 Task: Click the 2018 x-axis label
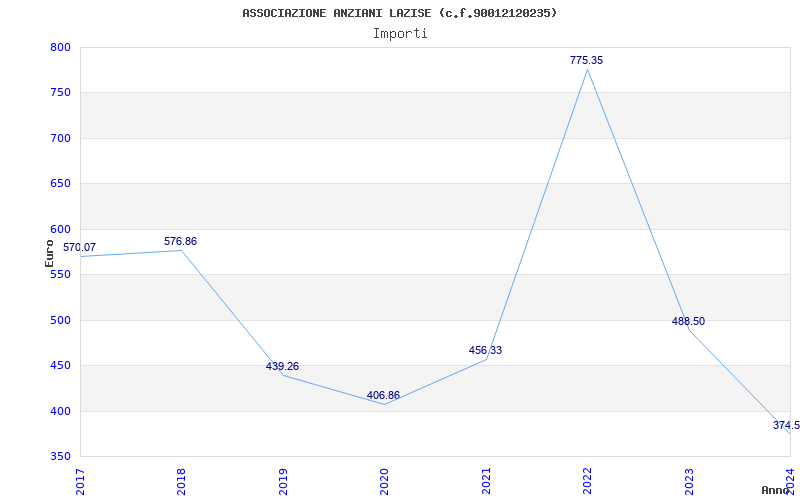pos(182,481)
